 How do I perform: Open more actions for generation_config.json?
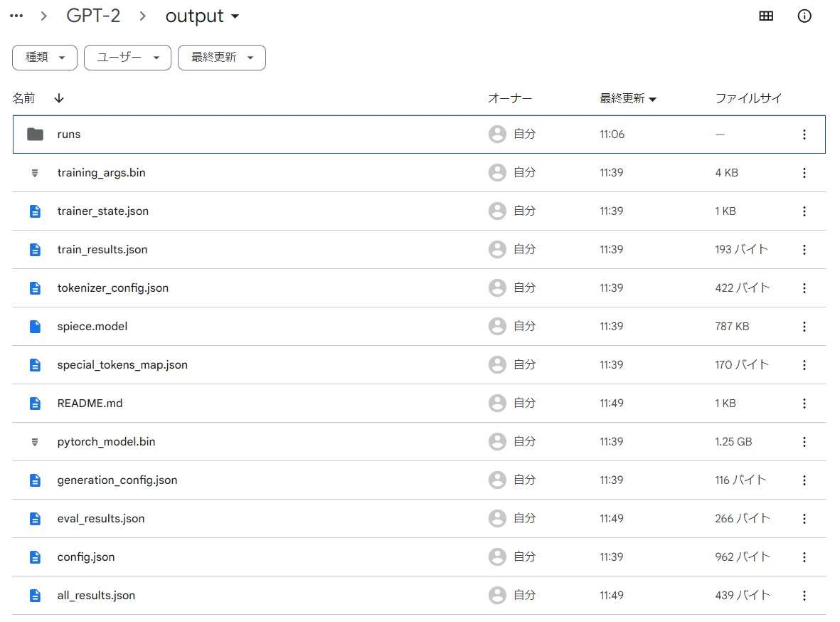tap(804, 480)
